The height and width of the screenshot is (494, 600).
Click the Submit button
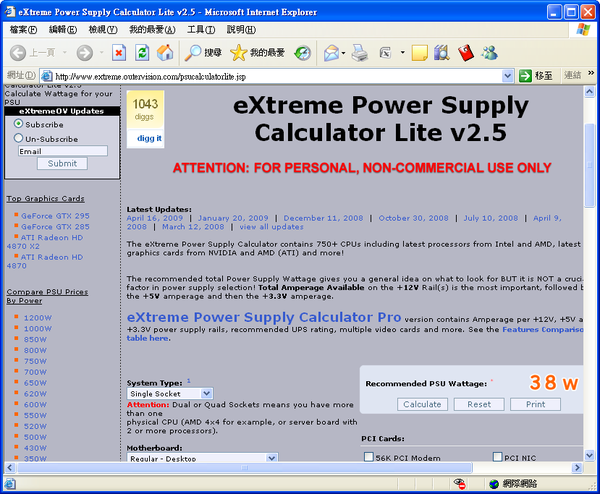pos(62,163)
